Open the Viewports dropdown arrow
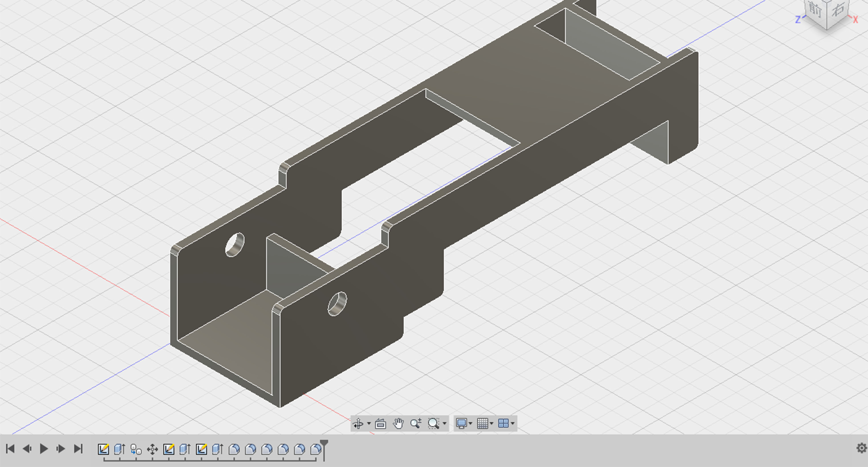The width and height of the screenshot is (868, 467). [513, 424]
